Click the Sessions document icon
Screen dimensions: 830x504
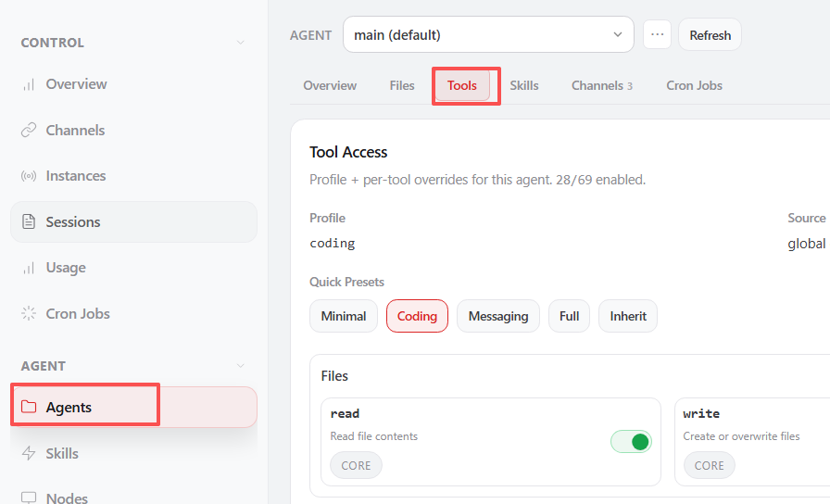tap(29, 221)
